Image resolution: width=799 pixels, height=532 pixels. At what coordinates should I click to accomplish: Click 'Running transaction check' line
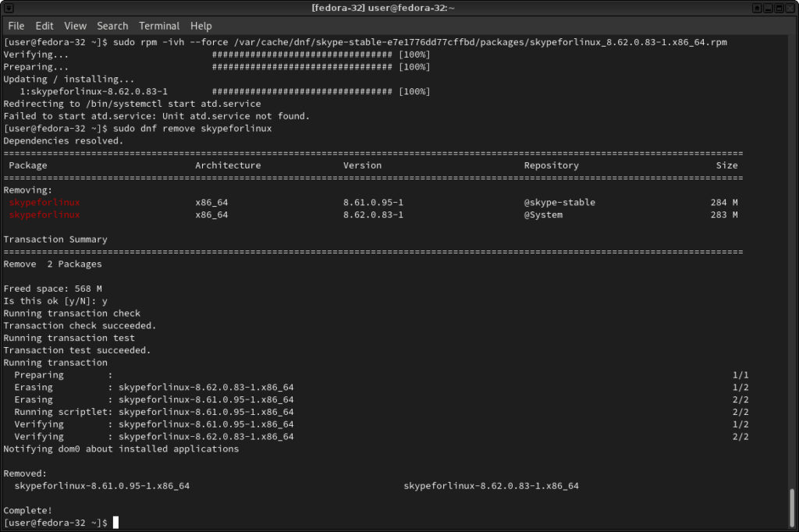pos(72,314)
